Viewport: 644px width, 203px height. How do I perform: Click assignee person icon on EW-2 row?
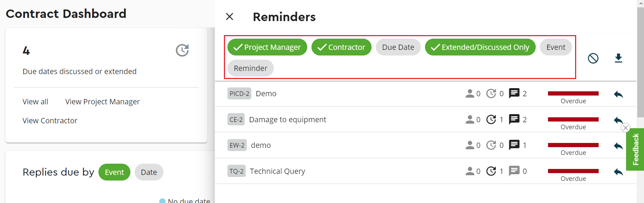click(x=470, y=145)
